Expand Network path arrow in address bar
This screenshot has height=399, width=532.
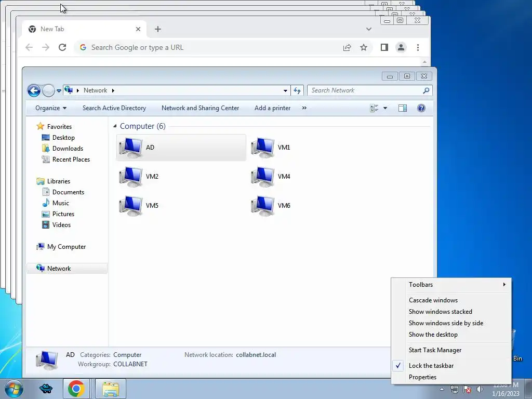(113, 90)
